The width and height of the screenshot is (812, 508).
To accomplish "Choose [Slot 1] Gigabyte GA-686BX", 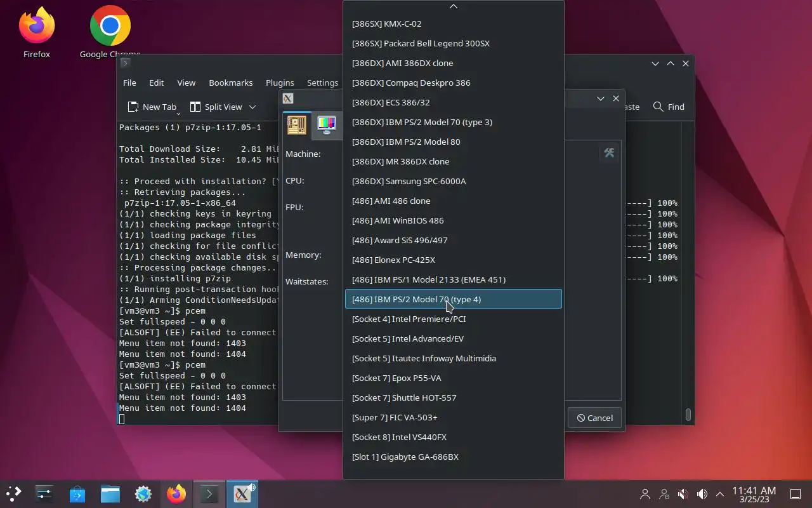I will 453,457.
